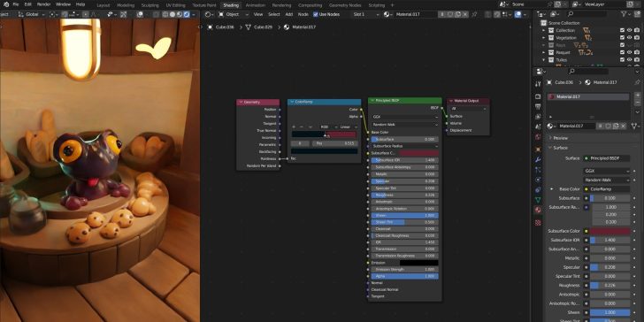Remove color stop with ColorRamp minus button
The height and width of the screenshot is (322, 644).
tap(302, 126)
